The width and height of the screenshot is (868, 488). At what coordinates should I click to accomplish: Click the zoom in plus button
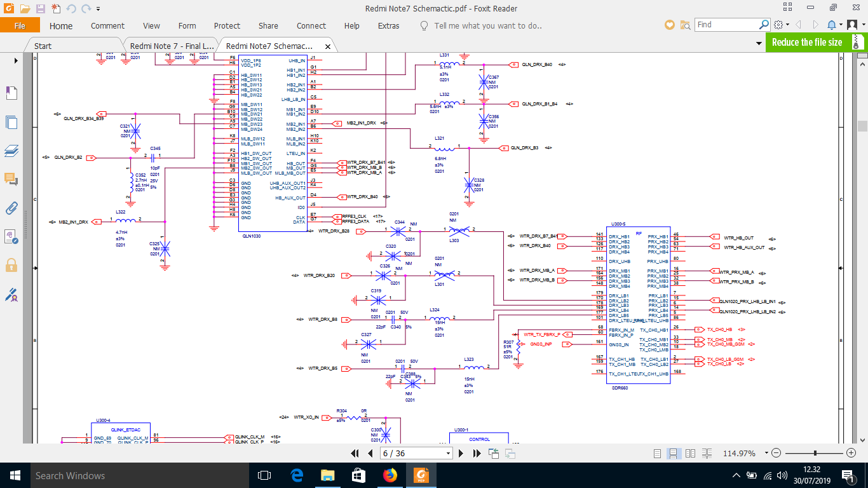(851, 453)
